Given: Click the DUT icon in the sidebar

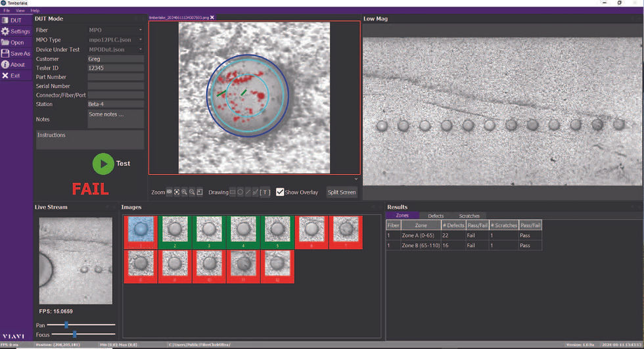Looking at the screenshot, I should click(5, 20).
